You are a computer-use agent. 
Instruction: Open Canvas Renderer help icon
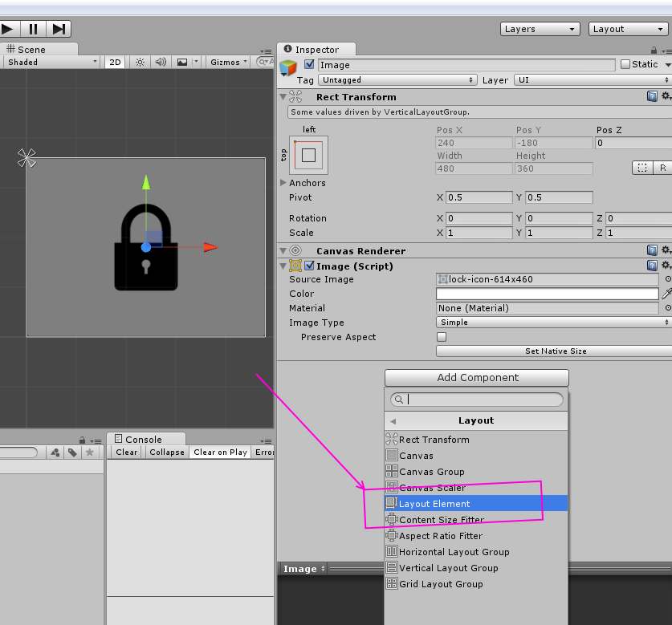tap(652, 250)
